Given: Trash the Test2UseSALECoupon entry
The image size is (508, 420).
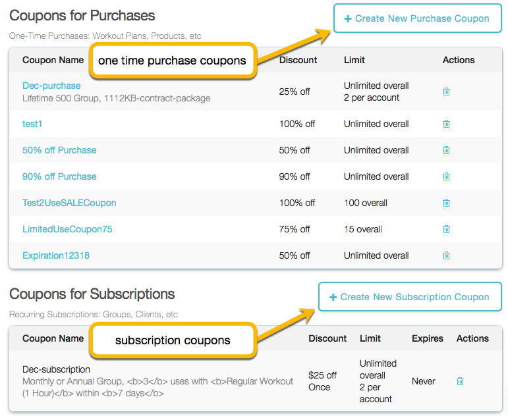Looking at the screenshot, I should 446,203.
